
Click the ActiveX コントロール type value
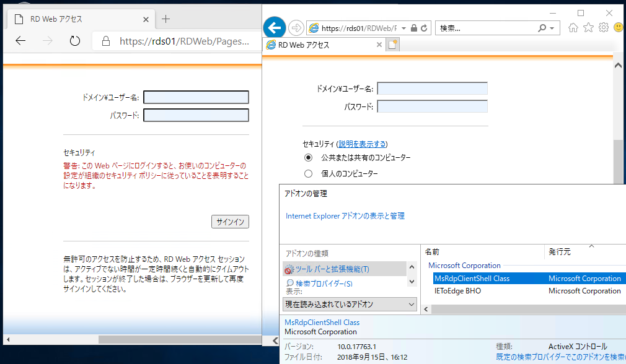tap(578, 347)
